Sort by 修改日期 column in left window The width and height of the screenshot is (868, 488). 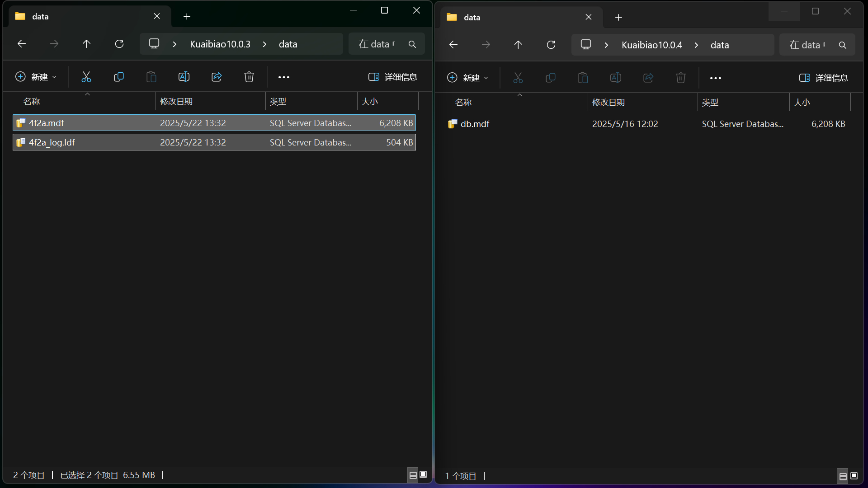tap(211, 102)
